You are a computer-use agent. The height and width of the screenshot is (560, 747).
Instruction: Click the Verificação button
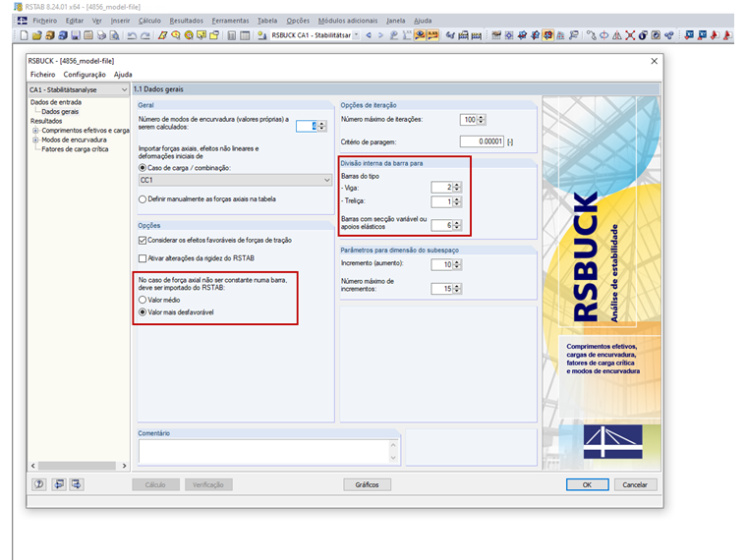coord(208,484)
